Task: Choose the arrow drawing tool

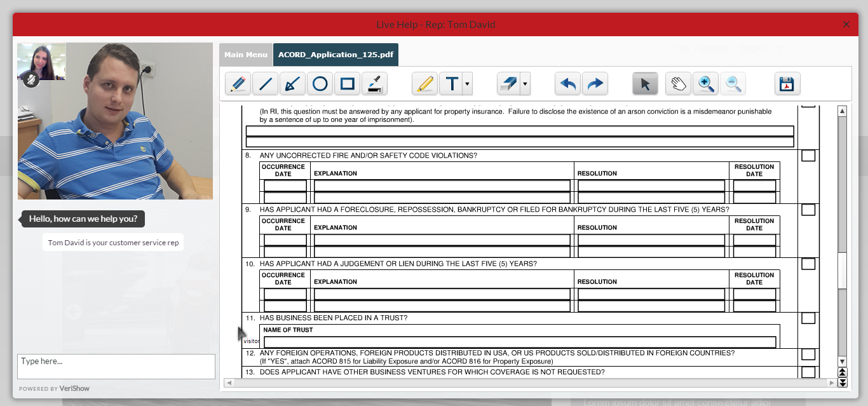Action: coord(292,83)
